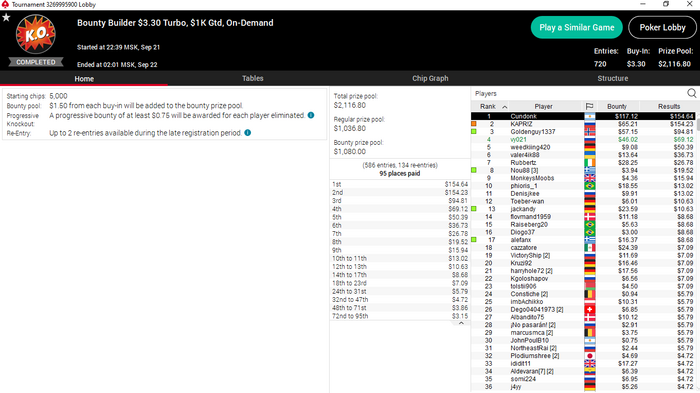Select player row Kruzi92
700x393 pixels.
click(x=583, y=263)
